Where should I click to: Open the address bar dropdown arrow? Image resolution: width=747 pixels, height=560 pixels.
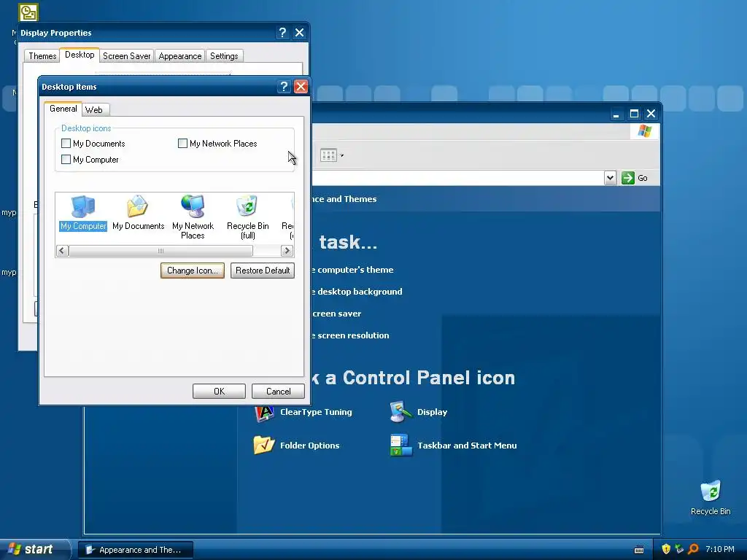610,178
